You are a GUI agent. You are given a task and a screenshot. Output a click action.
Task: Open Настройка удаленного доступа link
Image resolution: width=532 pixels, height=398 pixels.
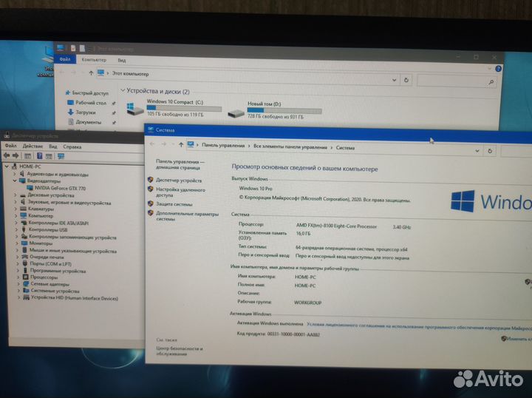(x=180, y=192)
